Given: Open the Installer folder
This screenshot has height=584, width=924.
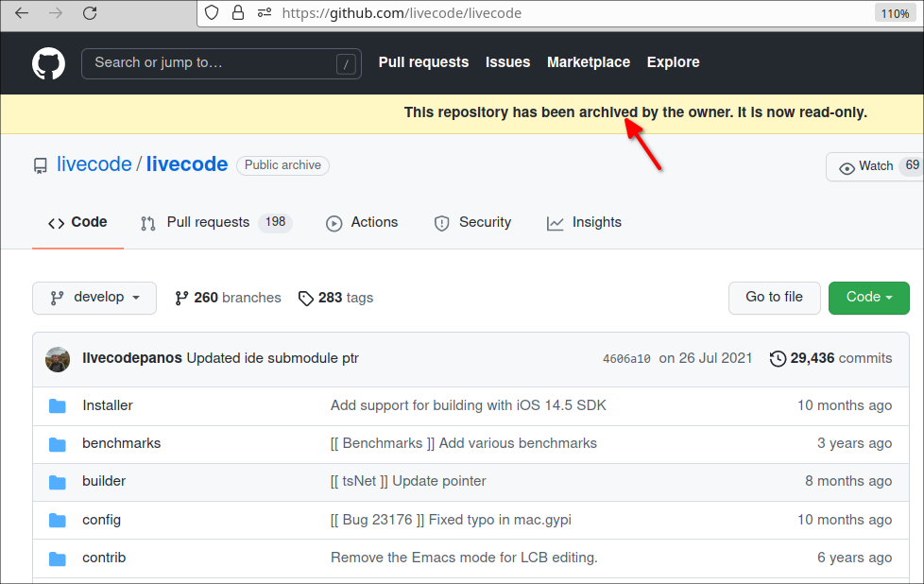Looking at the screenshot, I should click(108, 405).
